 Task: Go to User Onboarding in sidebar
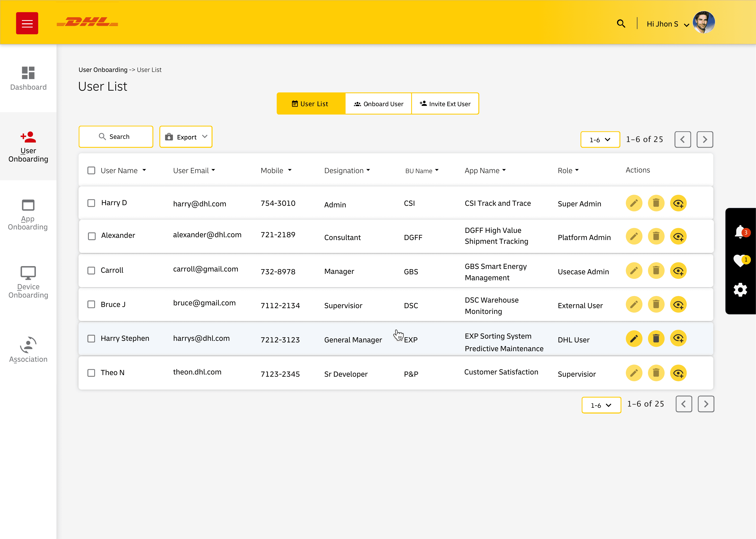click(x=28, y=147)
